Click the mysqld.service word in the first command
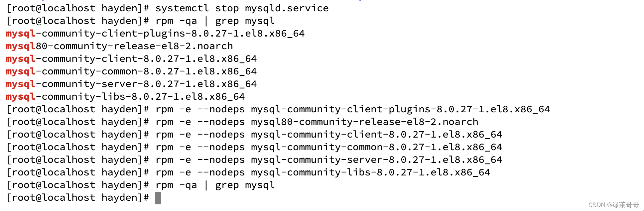 pos(287,8)
